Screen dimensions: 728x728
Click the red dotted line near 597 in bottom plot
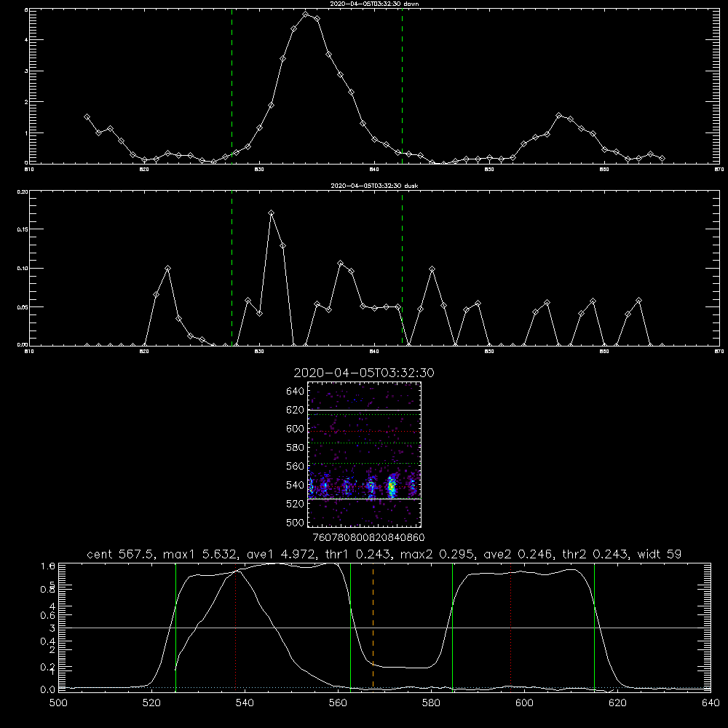[x=511, y=627]
